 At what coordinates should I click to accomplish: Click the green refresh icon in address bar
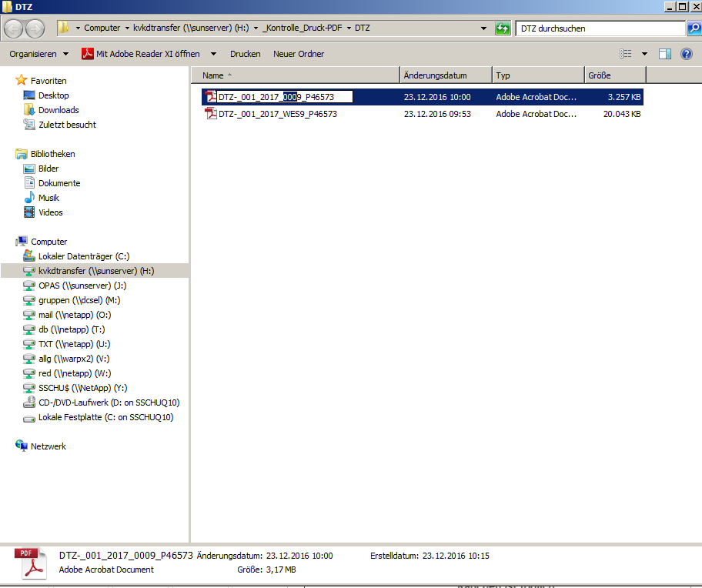click(503, 28)
